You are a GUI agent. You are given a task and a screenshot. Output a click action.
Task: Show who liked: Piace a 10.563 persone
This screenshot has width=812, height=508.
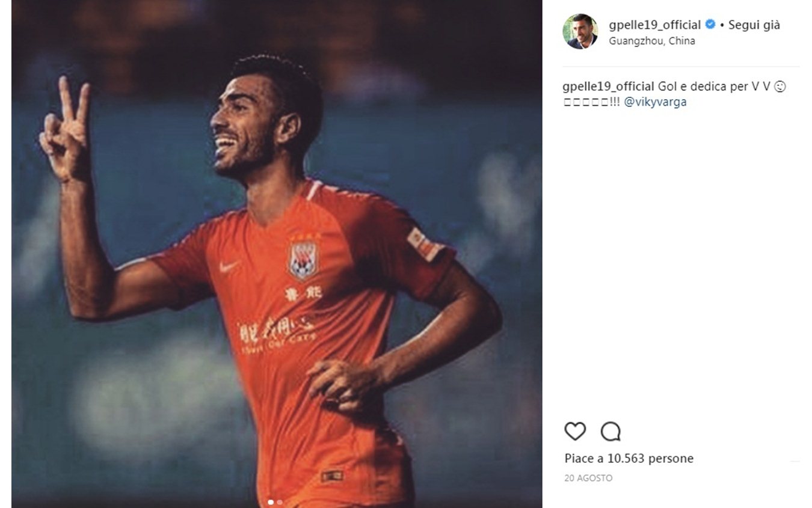click(x=629, y=459)
